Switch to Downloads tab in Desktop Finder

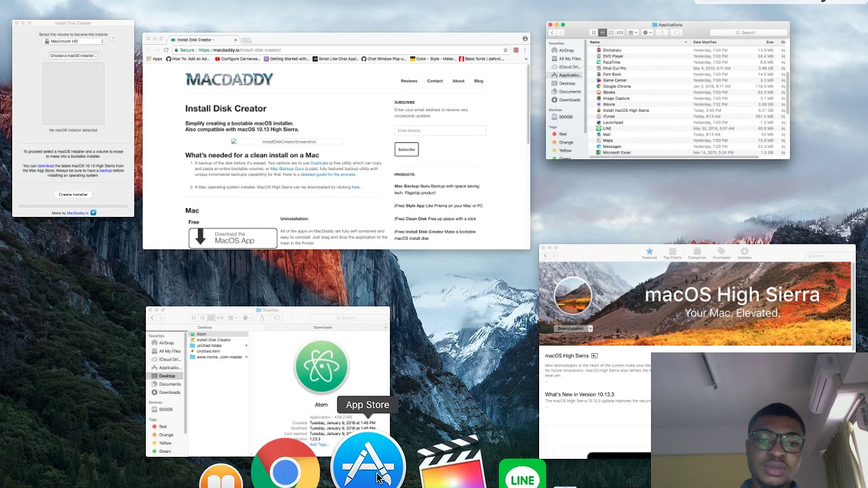click(x=322, y=327)
